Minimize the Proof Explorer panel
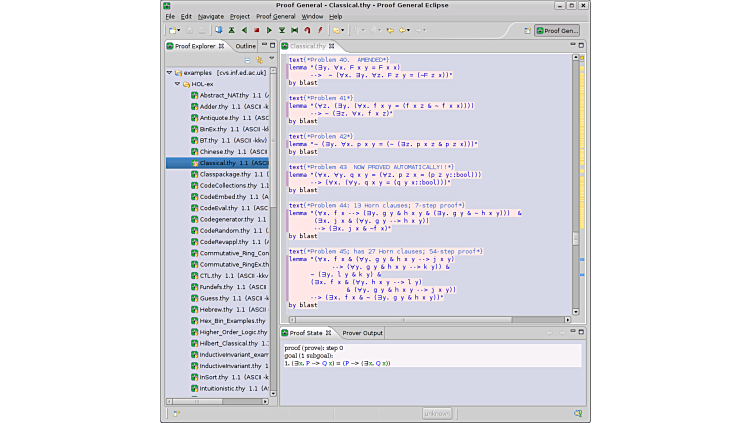Viewport: 752px width, 423px height. pos(263,46)
